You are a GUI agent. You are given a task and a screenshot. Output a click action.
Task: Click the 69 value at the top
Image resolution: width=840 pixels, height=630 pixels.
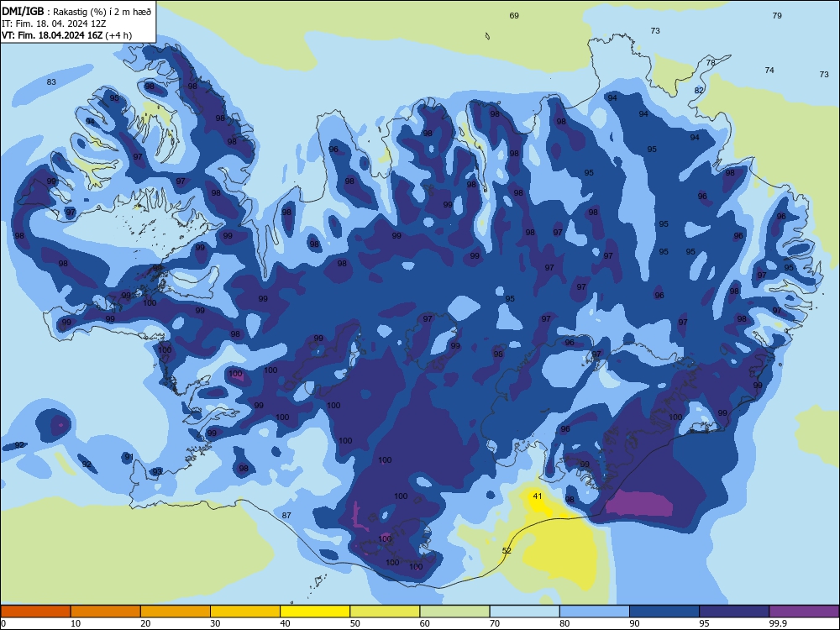click(514, 15)
